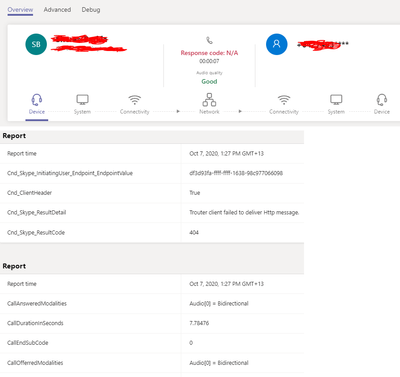
Task: Click the CallEndSubCode row label
Action: click(28, 343)
